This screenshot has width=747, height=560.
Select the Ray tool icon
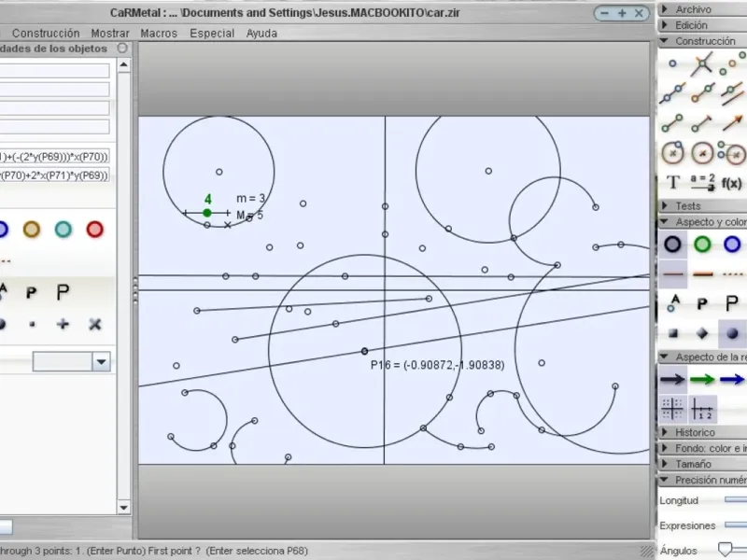(703, 93)
